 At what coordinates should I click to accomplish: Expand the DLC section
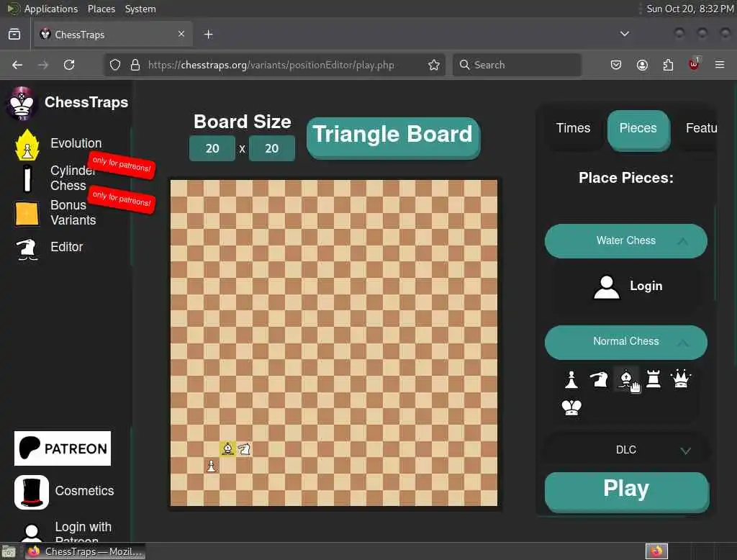[x=625, y=450]
